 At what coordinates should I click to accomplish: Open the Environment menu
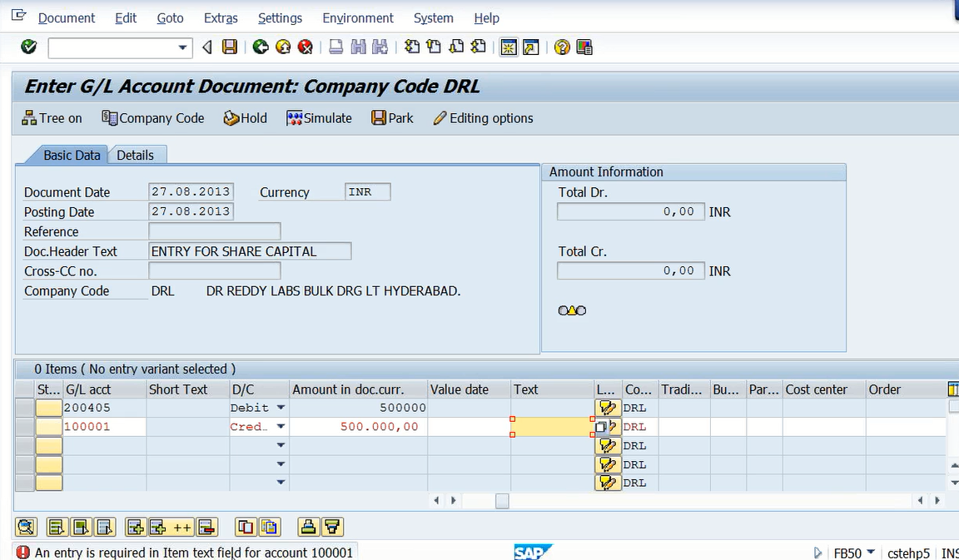[x=358, y=18]
